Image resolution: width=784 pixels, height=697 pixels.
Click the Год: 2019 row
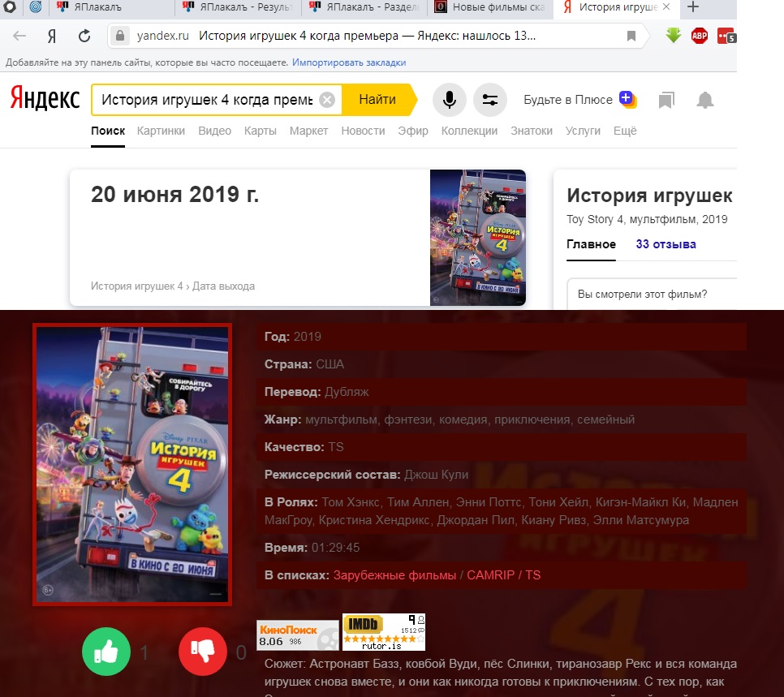tap(502, 337)
